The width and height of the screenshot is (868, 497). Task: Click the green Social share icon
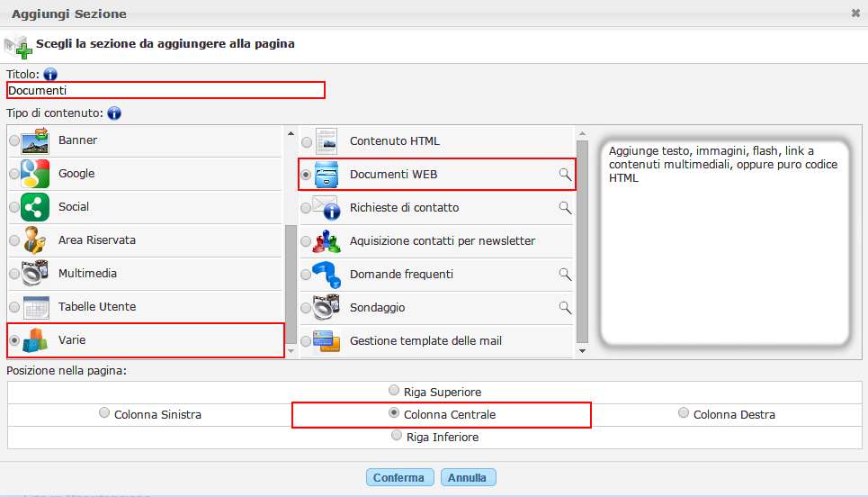tap(35, 206)
